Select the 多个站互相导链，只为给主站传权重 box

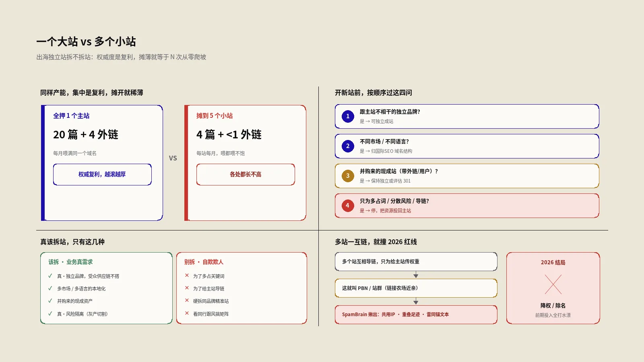tap(416, 262)
